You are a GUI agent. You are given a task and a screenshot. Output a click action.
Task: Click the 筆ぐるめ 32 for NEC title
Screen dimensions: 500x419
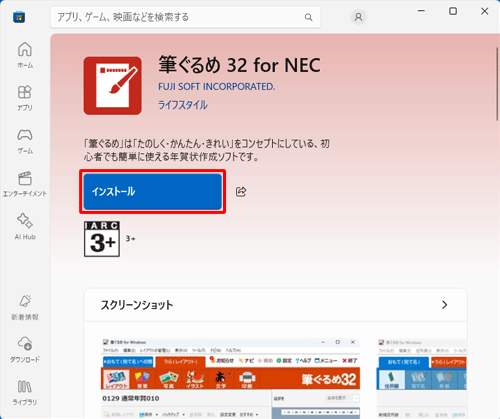(x=239, y=65)
